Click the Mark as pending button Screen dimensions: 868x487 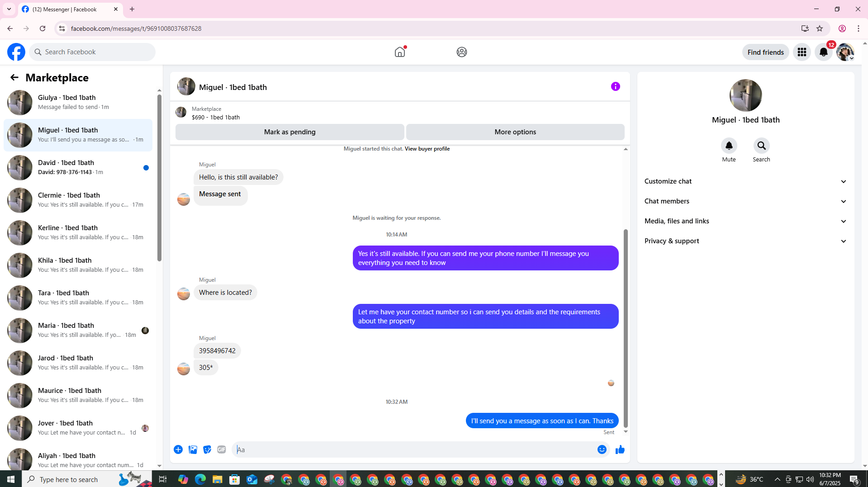tap(289, 132)
